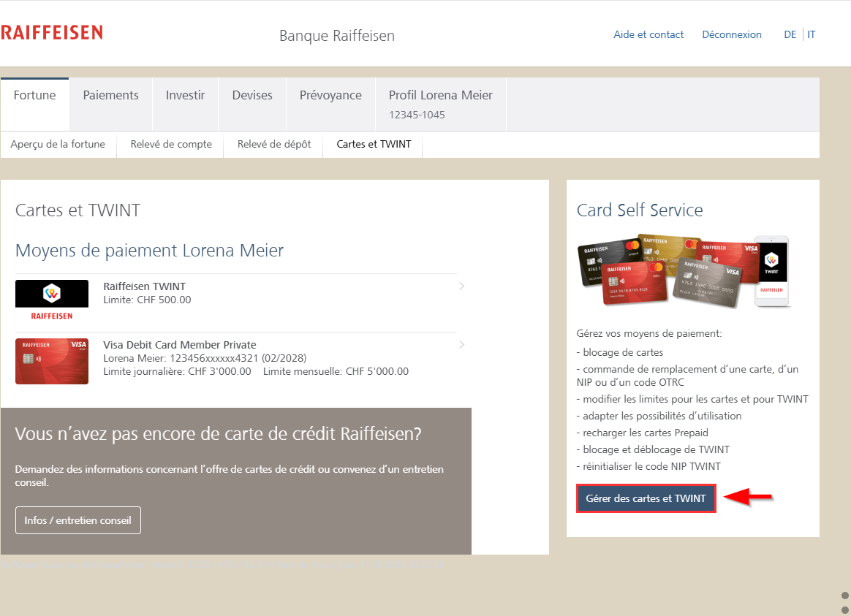Open Aperçu de la fortune submenu
The height and width of the screenshot is (616, 851).
58,145
